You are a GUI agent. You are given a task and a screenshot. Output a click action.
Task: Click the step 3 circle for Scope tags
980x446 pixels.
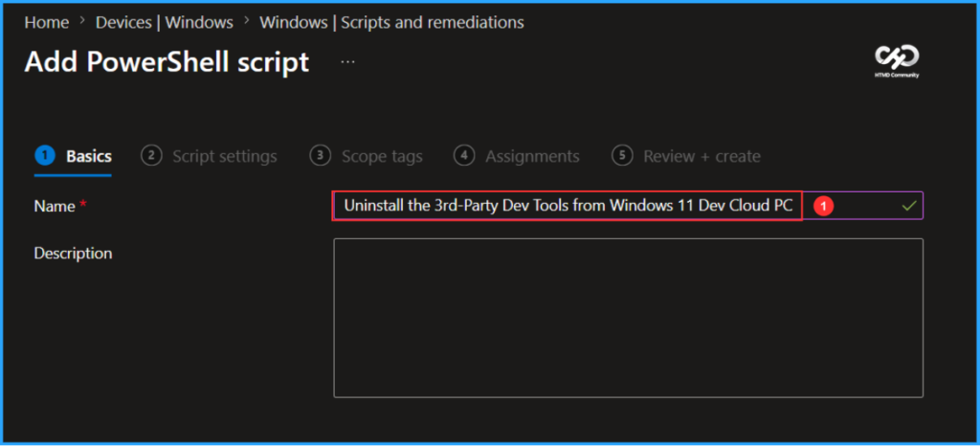(320, 156)
